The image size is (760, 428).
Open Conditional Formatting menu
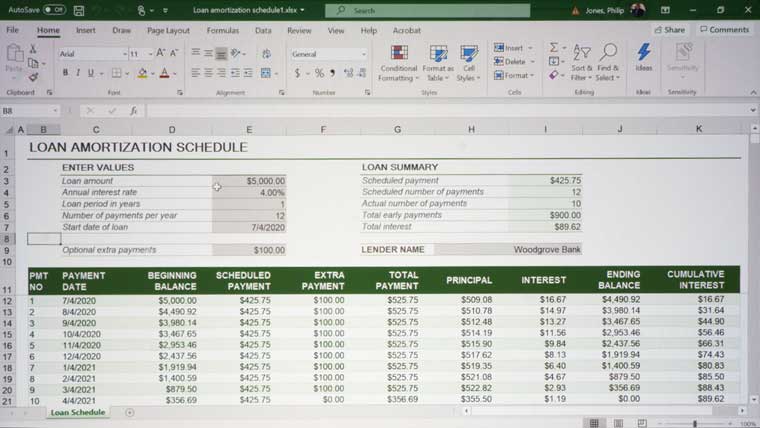tap(399, 62)
